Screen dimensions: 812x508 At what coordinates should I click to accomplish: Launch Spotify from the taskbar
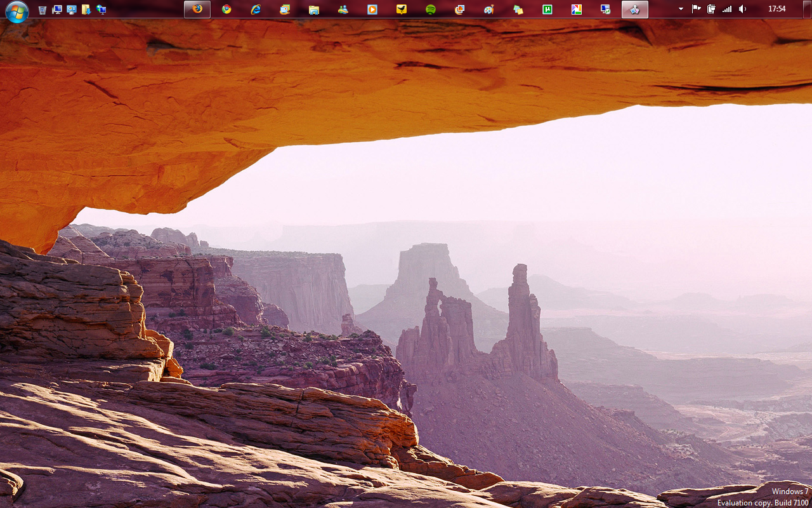(431, 9)
